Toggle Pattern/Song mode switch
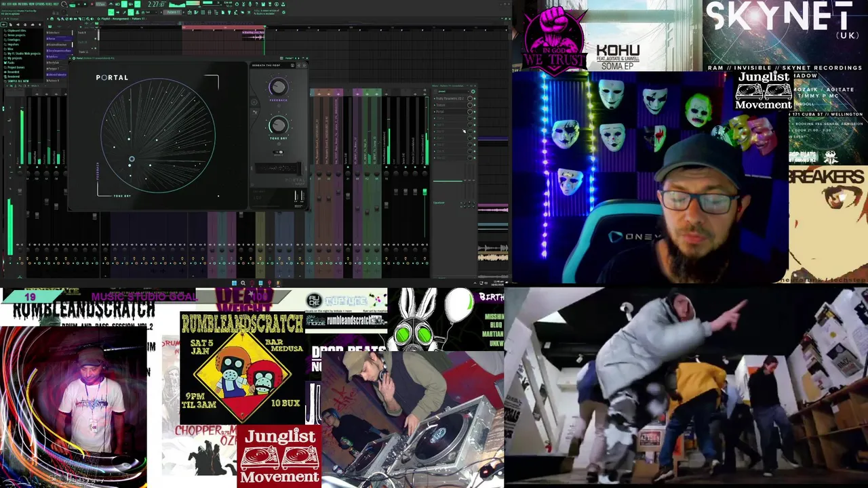 [73, 5]
